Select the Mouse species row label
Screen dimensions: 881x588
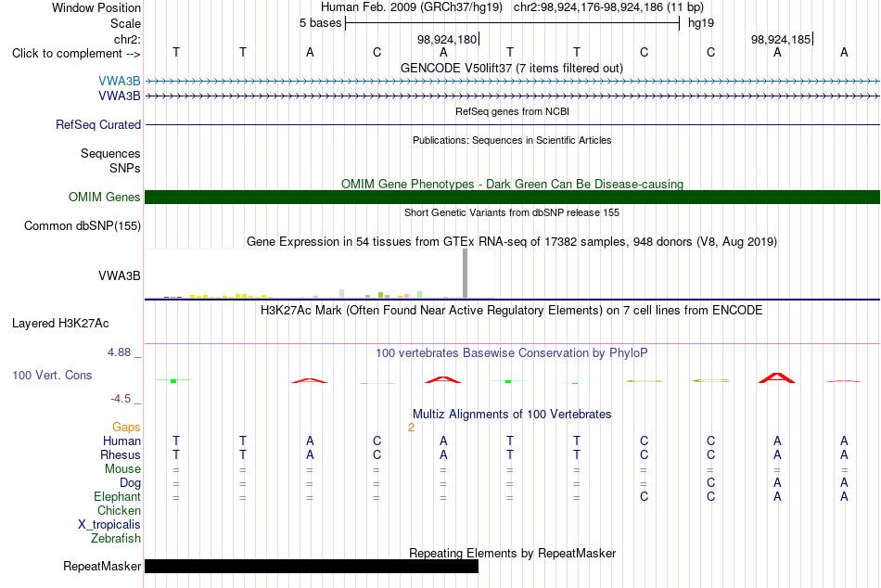tap(122, 469)
